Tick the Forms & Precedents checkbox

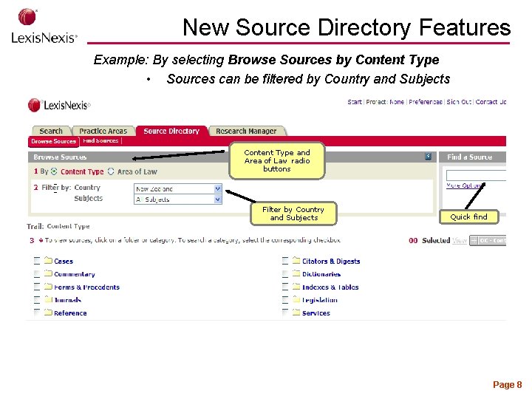pyautogui.click(x=37, y=287)
